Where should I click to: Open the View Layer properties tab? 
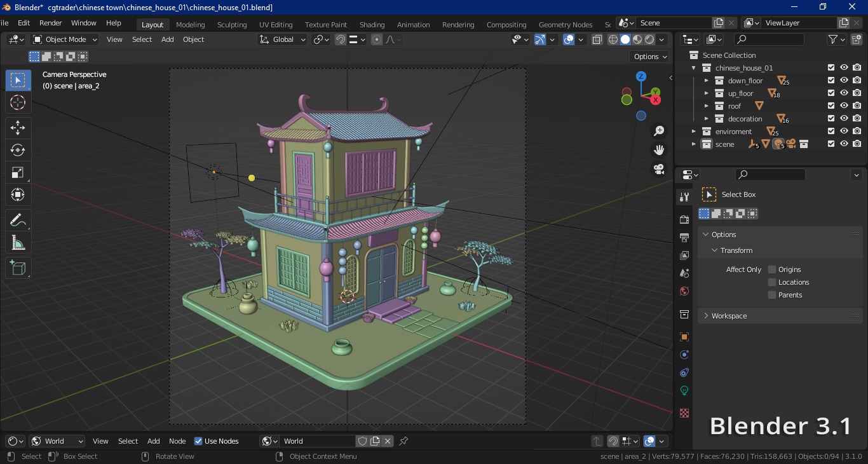pos(684,255)
